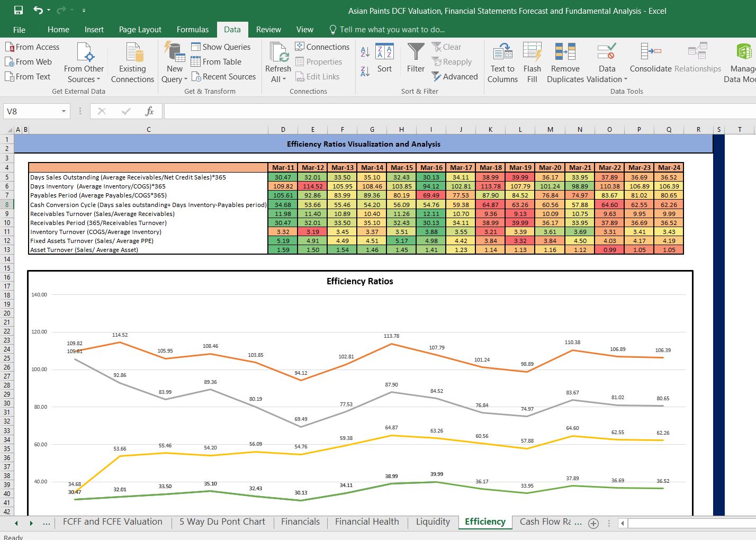The height and width of the screenshot is (540, 756).
Task: Sort A to Z ascending
Action: (365, 52)
